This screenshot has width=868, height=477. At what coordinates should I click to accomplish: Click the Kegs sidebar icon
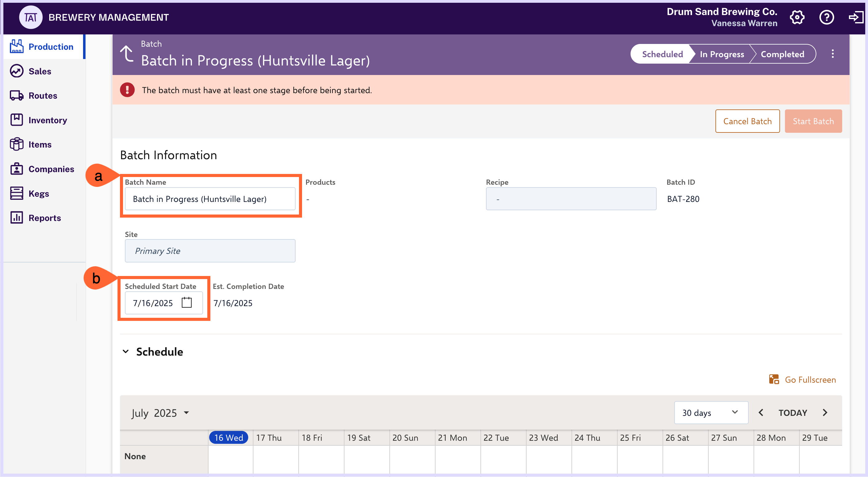tap(17, 193)
